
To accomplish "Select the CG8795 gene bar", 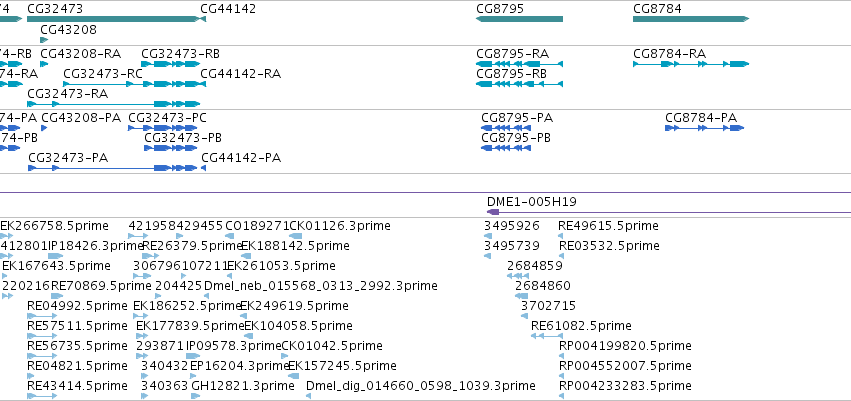I will tap(519, 19).
